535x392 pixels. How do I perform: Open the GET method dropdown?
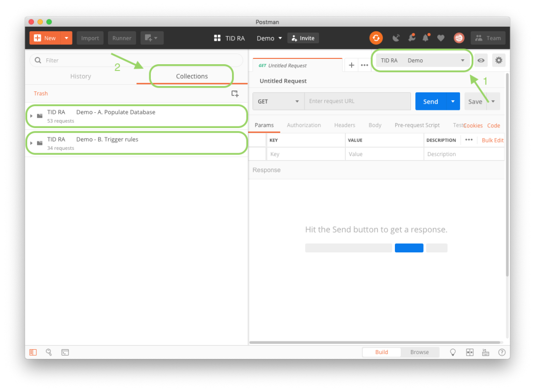tap(278, 101)
